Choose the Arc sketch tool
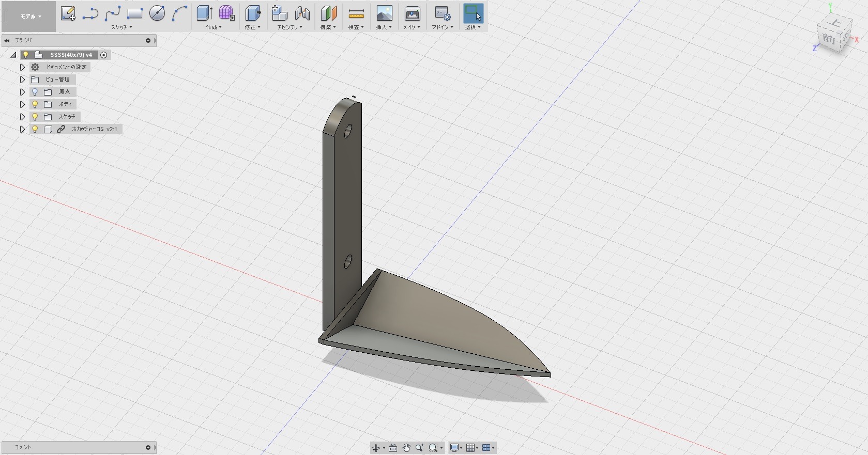 point(179,13)
